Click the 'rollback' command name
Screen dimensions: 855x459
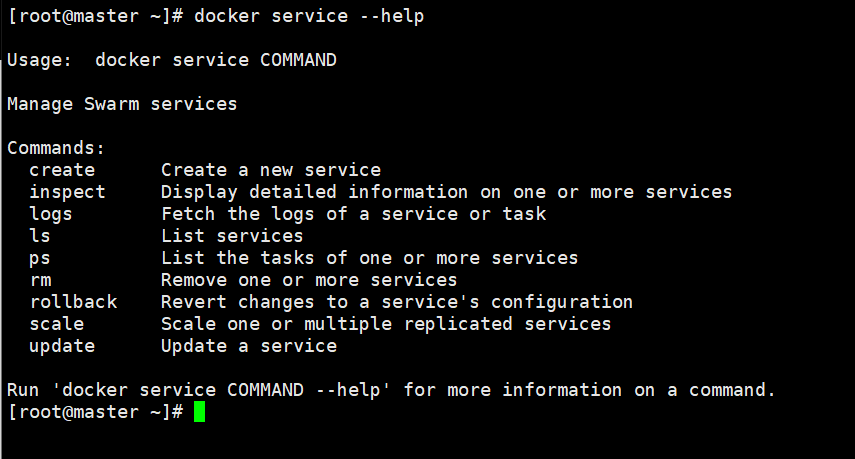[x=73, y=302]
